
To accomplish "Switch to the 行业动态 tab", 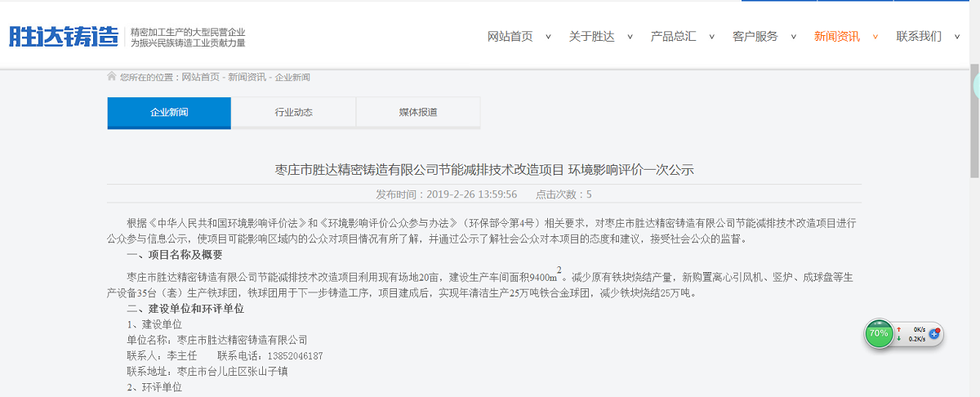I will point(293,113).
